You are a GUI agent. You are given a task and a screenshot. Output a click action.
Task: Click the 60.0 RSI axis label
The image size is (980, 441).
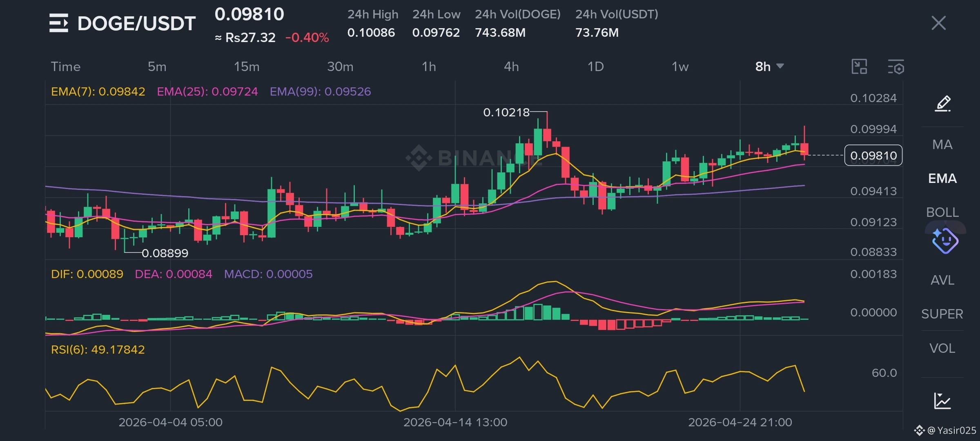pos(884,373)
